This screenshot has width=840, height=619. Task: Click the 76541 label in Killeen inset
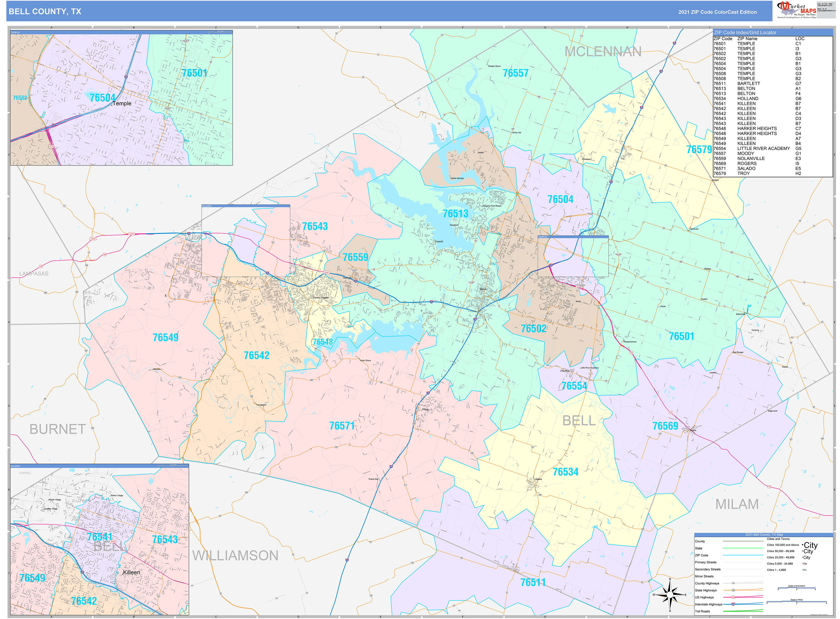point(100,537)
